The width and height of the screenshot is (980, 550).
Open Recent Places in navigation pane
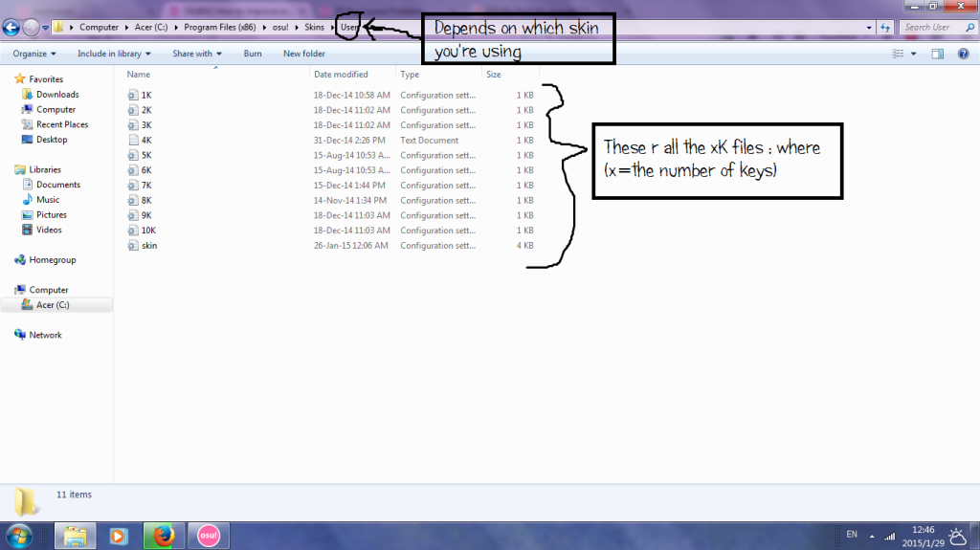[x=55, y=124]
